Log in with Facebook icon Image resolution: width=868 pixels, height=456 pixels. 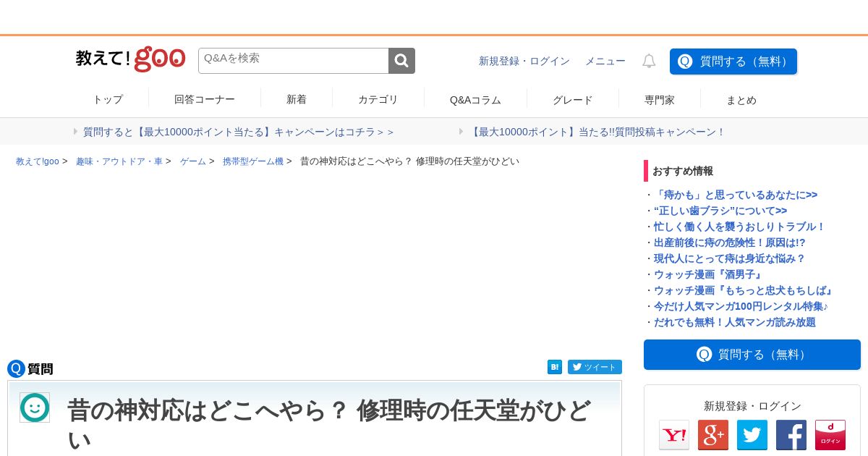(791, 435)
